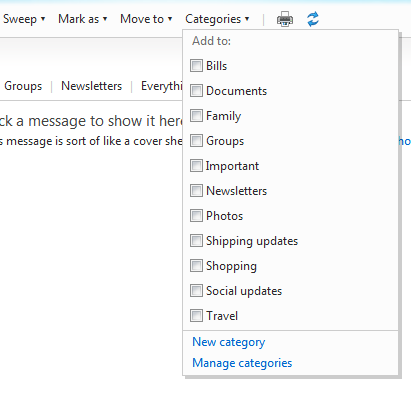Switch to the Groups filter tab
The width and height of the screenshot is (411, 411).
[x=23, y=86]
